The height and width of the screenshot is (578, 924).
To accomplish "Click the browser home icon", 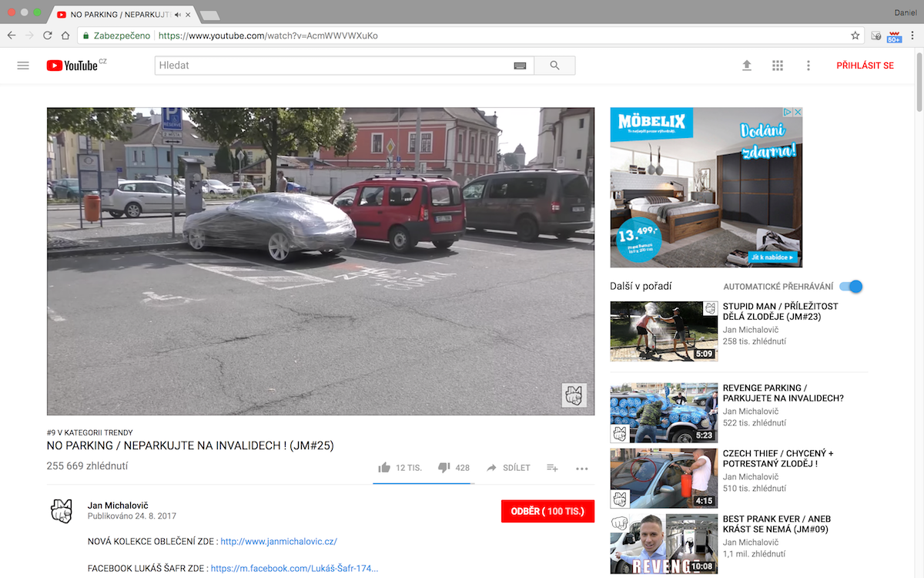I will click(x=66, y=35).
